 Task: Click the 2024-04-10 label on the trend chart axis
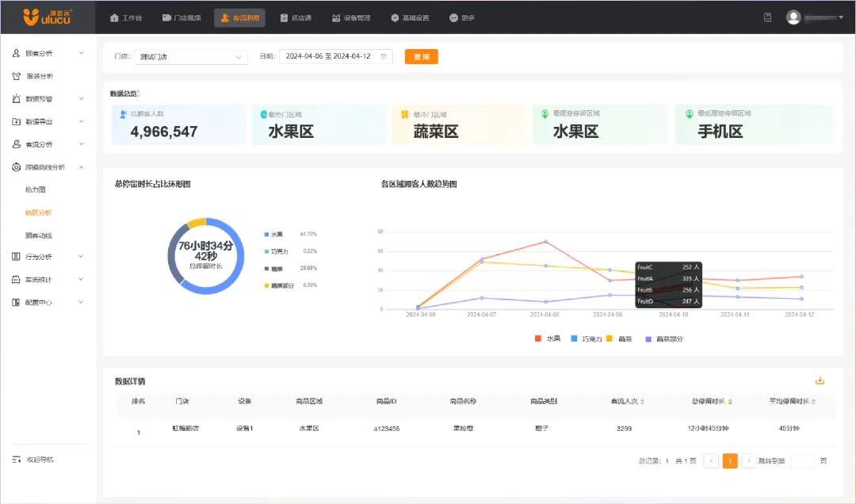[x=673, y=315]
